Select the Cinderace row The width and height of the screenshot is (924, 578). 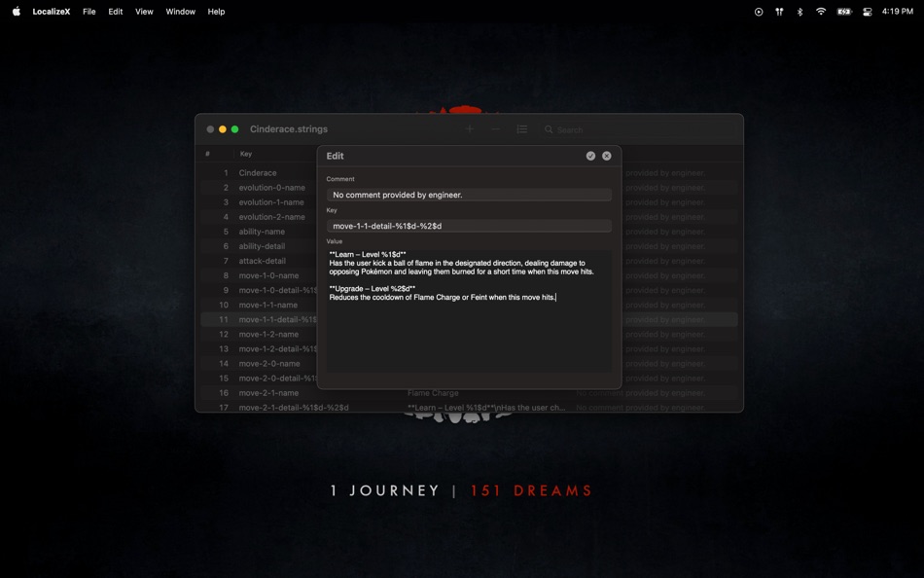tap(469, 173)
